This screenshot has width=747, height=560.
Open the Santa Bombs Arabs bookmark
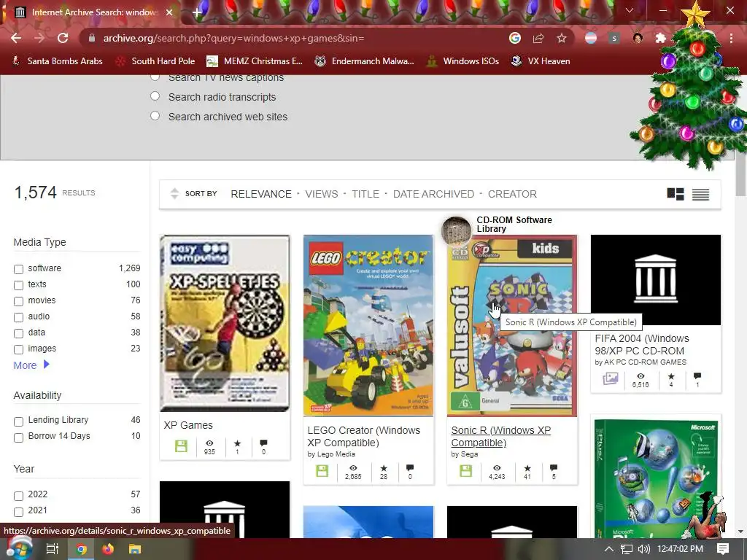click(x=57, y=61)
